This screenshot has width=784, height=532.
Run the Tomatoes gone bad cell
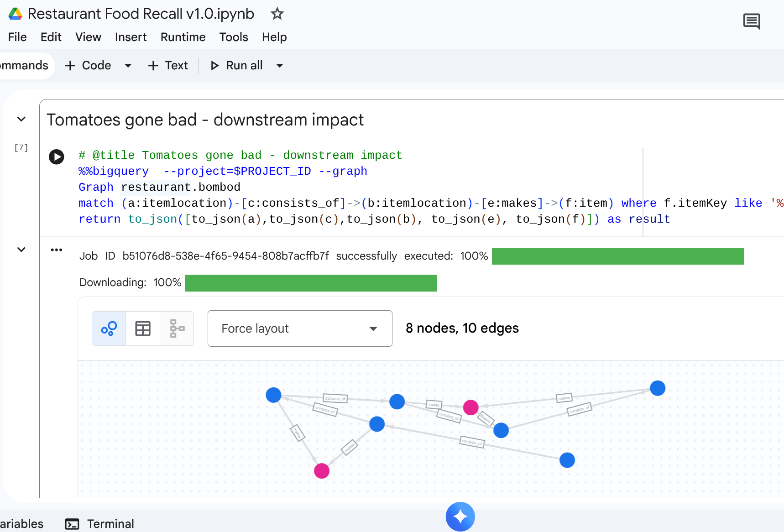pos(57,156)
